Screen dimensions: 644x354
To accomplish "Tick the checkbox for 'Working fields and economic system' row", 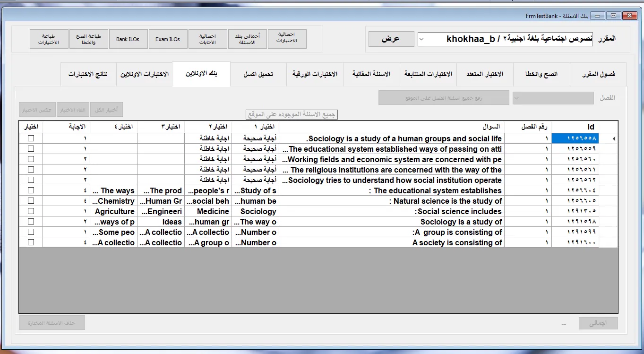I will click(x=31, y=159).
